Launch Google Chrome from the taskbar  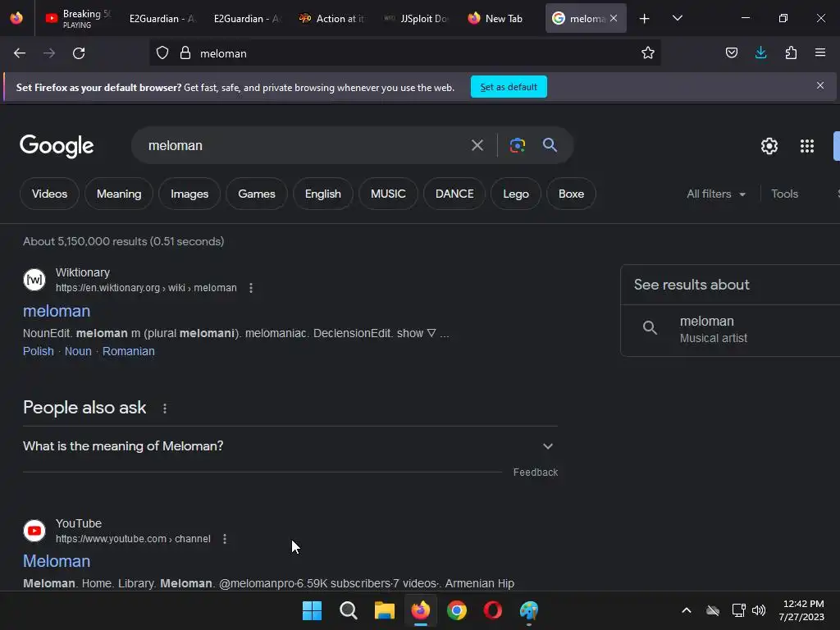pyautogui.click(x=456, y=610)
